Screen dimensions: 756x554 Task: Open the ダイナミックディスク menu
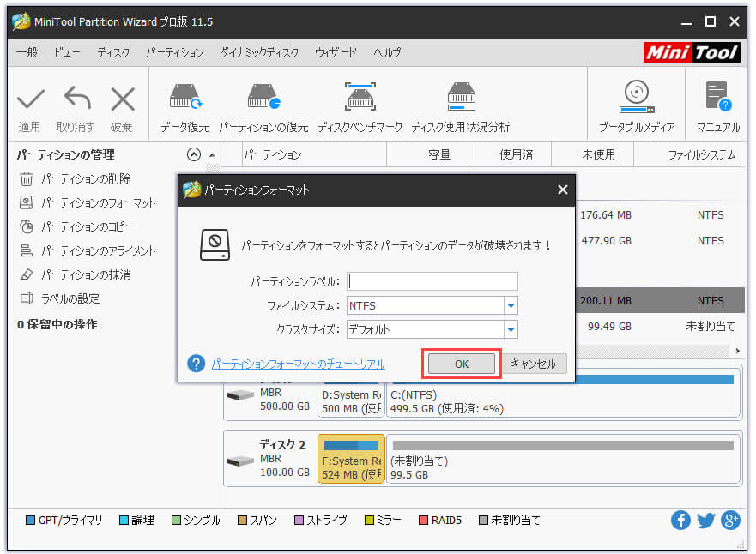pyautogui.click(x=259, y=52)
